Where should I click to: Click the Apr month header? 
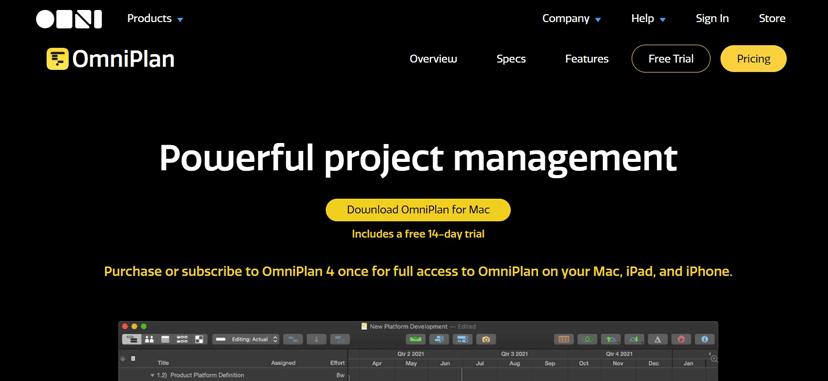click(x=377, y=364)
